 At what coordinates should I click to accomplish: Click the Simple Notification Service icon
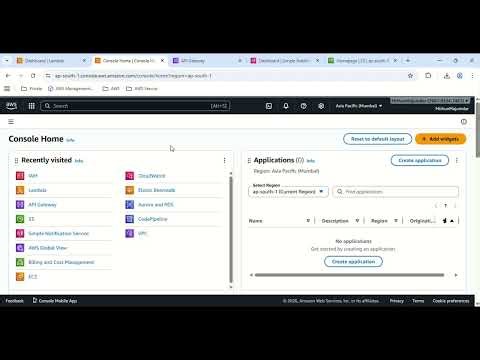click(20, 233)
